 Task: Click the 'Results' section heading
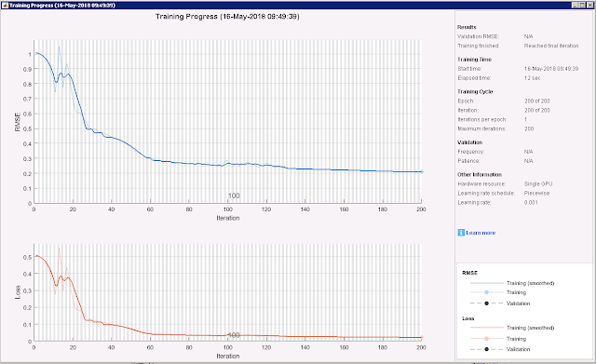point(467,27)
